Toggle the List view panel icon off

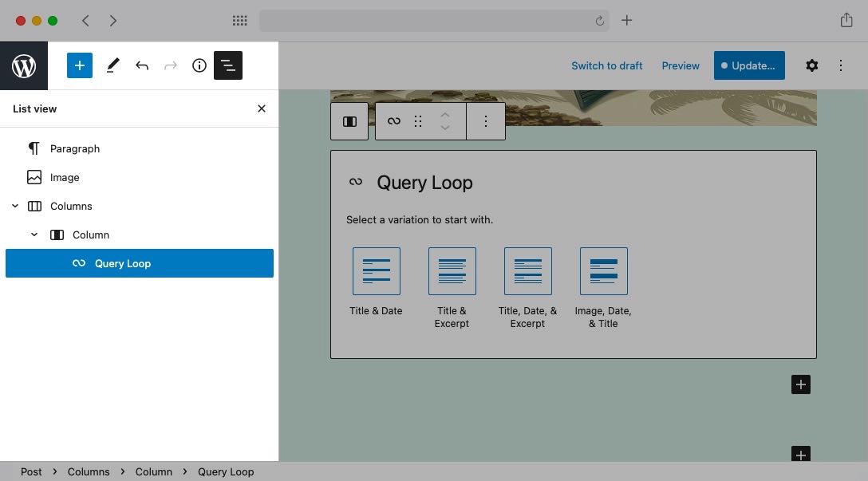click(x=228, y=65)
